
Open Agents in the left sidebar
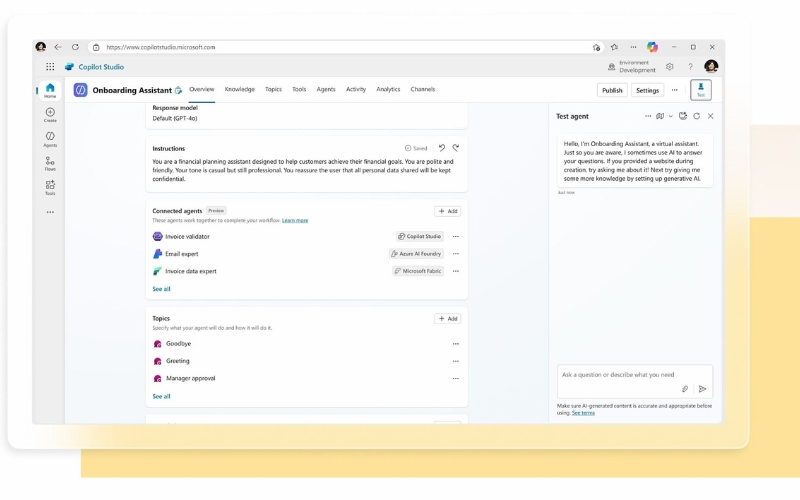point(50,139)
